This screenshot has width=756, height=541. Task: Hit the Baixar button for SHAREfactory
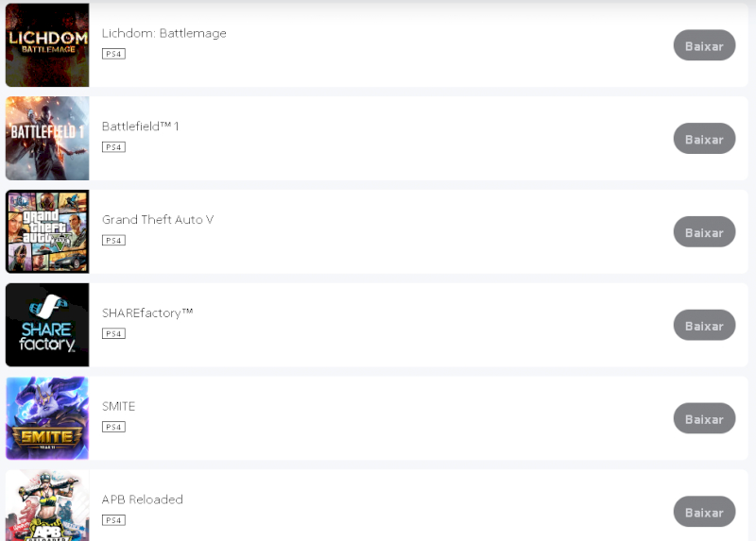(704, 326)
